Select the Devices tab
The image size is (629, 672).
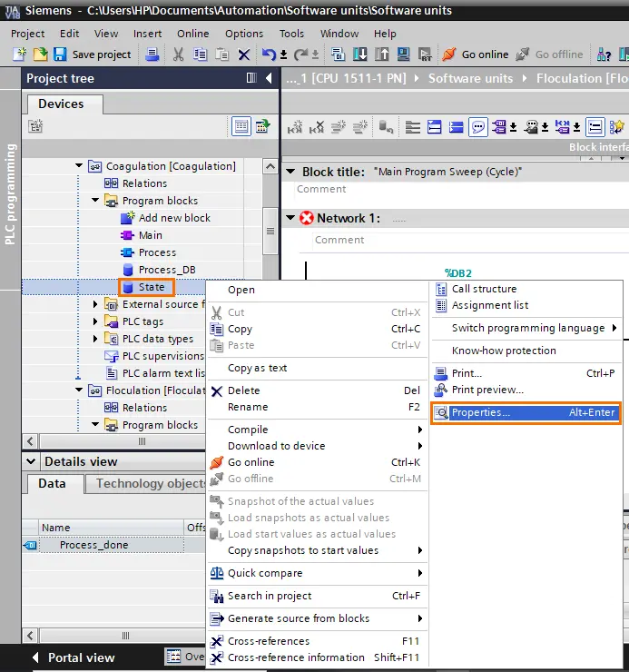[x=62, y=104]
